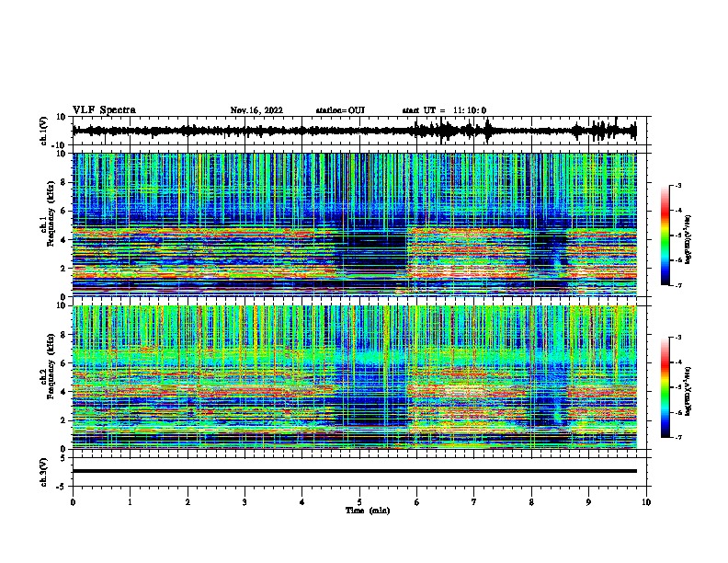Click time axis tick label "3"
728x563 pixels.
(x=245, y=502)
